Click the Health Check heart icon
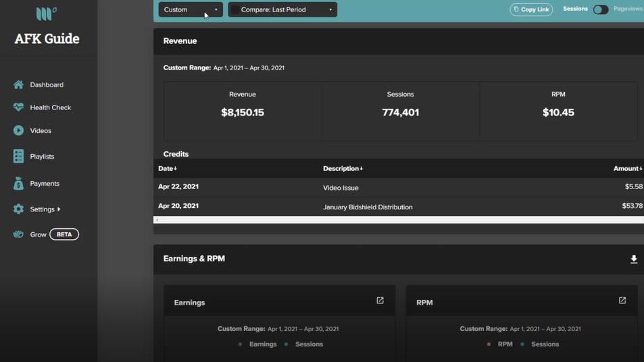 pos(18,107)
